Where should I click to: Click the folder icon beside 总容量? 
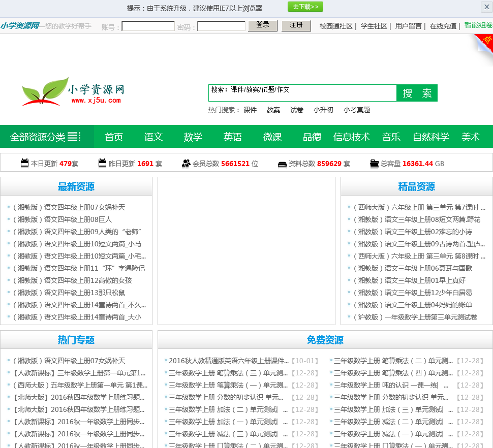[x=374, y=163]
